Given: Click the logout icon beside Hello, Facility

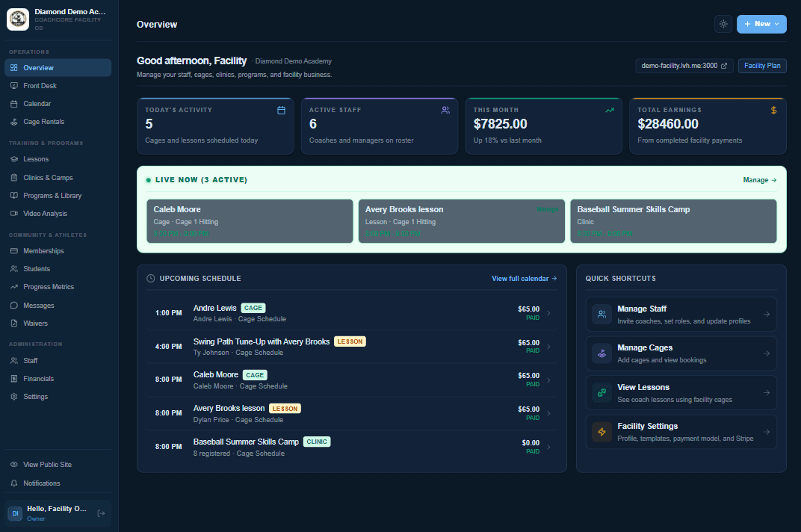Looking at the screenshot, I should (101, 513).
